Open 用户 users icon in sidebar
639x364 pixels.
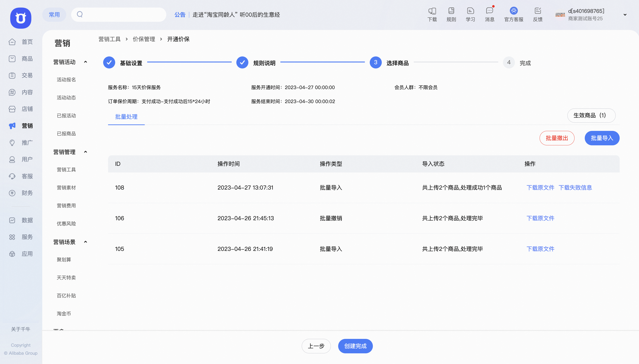point(12,160)
